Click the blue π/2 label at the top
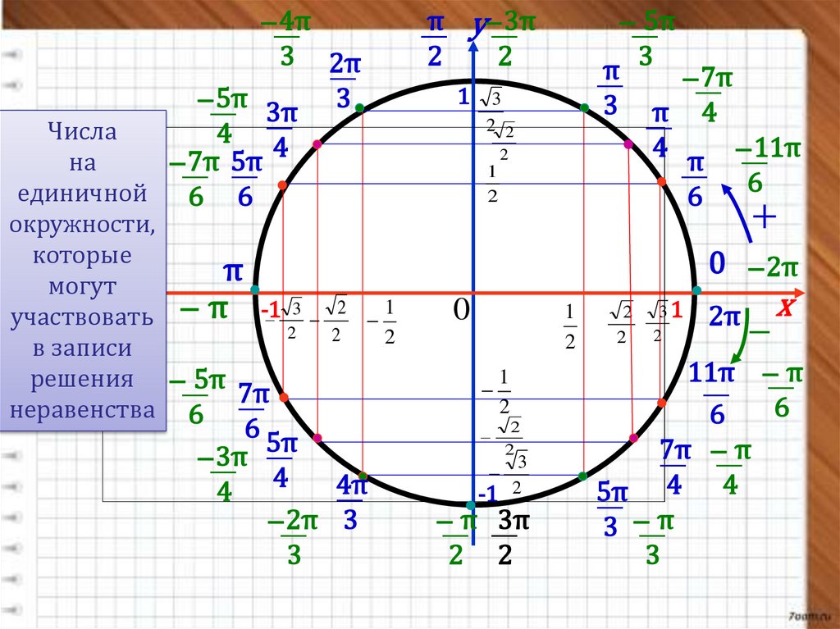 433,40
